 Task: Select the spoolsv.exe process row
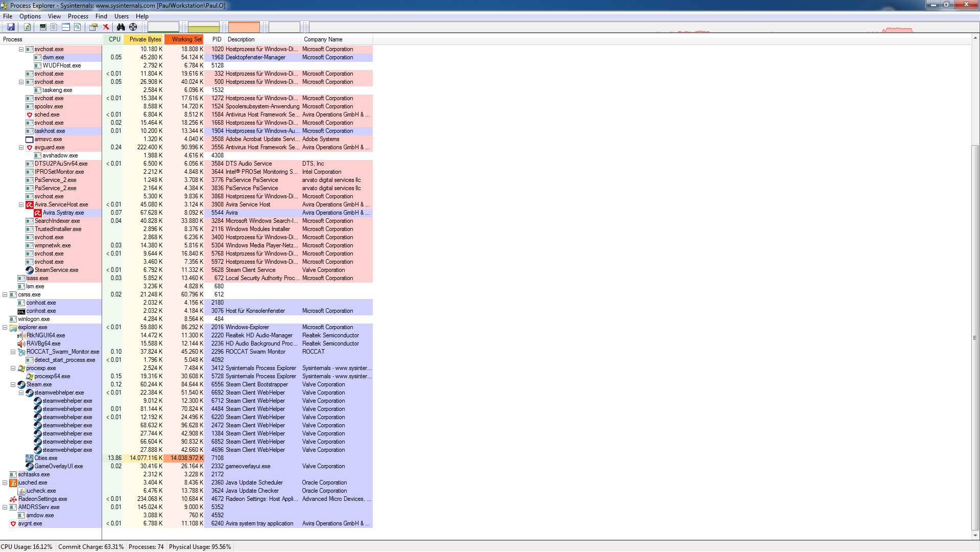(186, 106)
